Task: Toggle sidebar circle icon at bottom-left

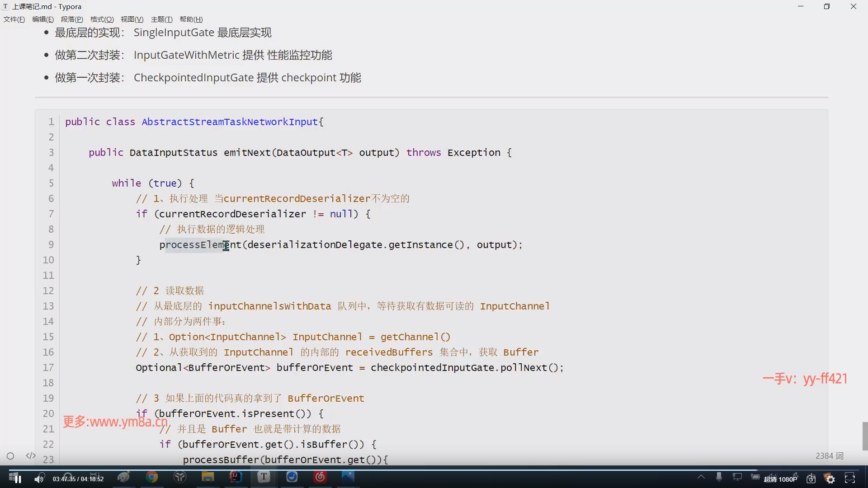Action: (x=10, y=456)
